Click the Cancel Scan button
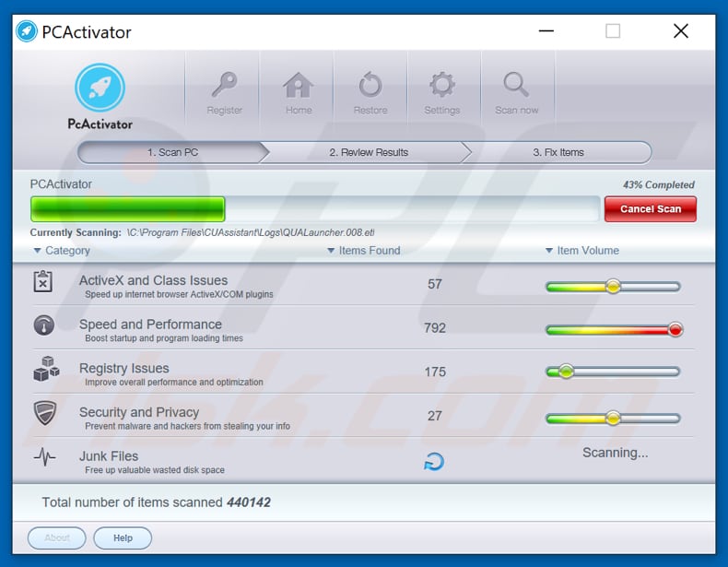Screen dimensions: 728x567 [x=650, y=209]
